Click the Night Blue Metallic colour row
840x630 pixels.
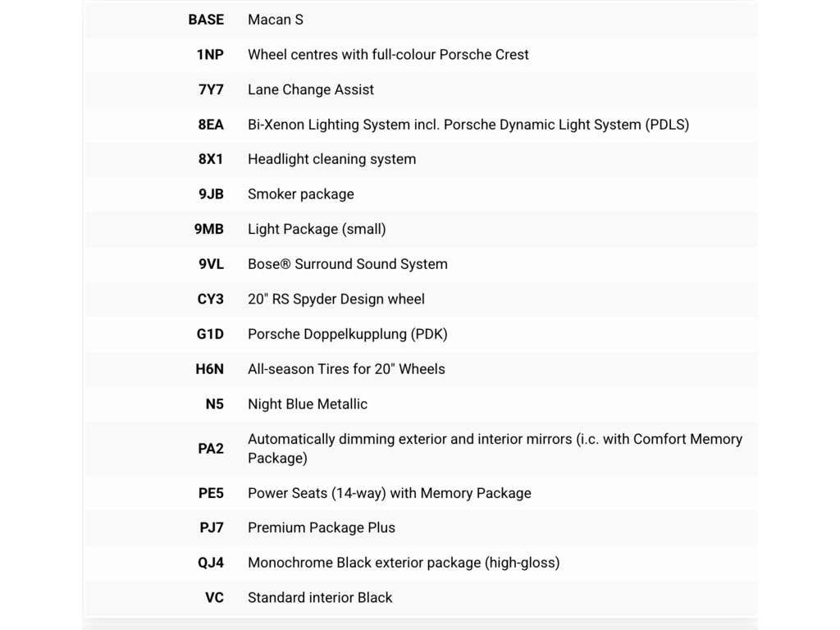click(x=421, y=404)
